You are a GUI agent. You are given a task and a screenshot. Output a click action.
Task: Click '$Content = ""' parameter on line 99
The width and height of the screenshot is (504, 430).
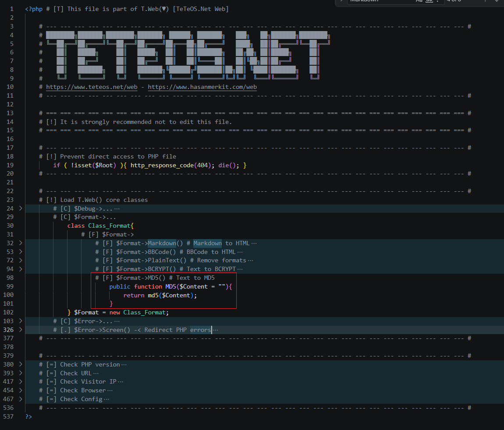pyautogui.click(x=202, y=286)
